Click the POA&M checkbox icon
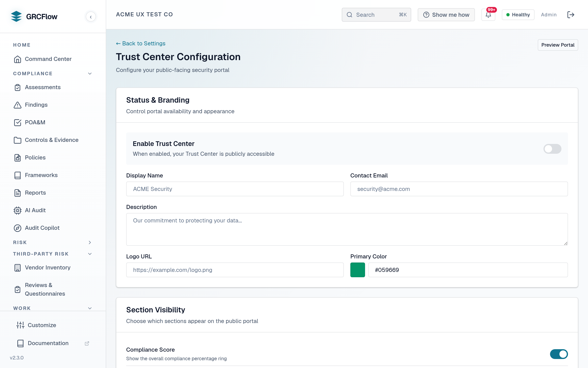The image size is (588, 368). click(18, 122)
